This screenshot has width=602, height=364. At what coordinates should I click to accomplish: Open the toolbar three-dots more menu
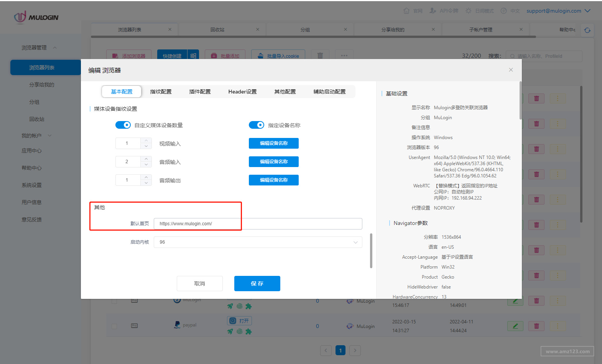[x=344, y=56]
